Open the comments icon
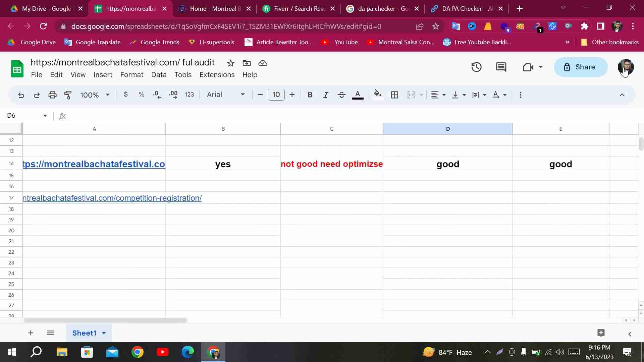 point(501,67)
